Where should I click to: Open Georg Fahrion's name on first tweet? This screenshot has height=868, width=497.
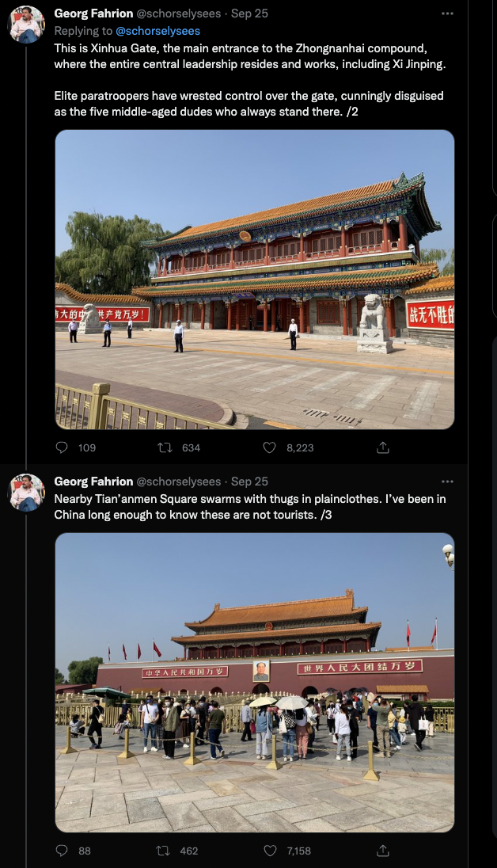[93, 13]
